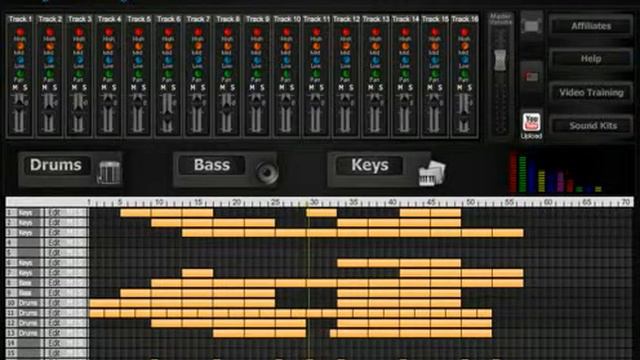Mute Track 12 in the mixer
The image size is (640, 360).
(341, 88)
